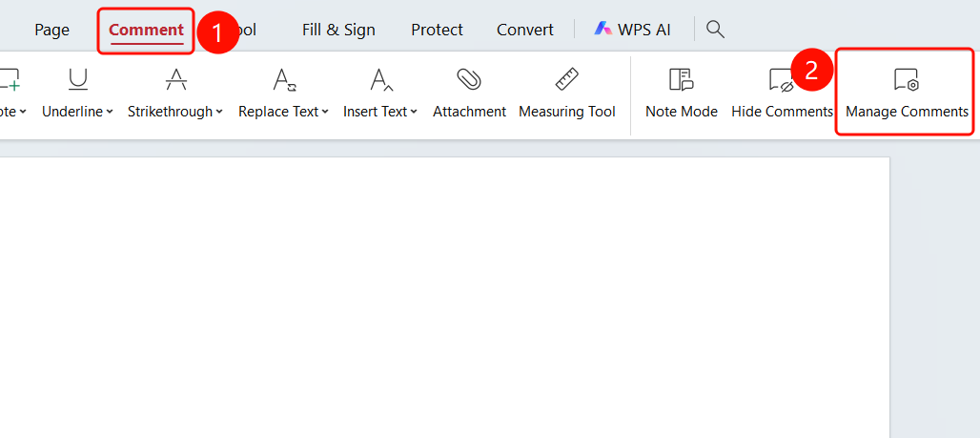Open the Fill & Sign tab
This screenshot has width=980, height=438.
click(338, 30)
